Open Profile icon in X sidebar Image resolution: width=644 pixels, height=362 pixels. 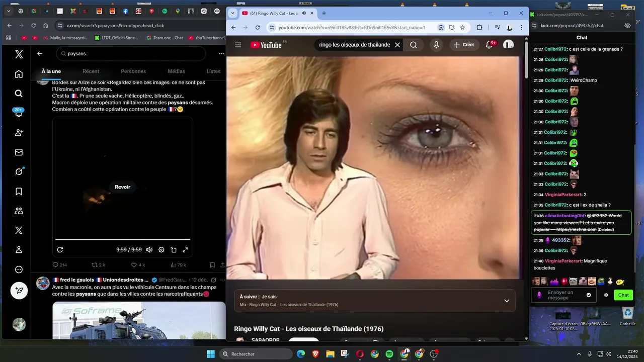19,250
